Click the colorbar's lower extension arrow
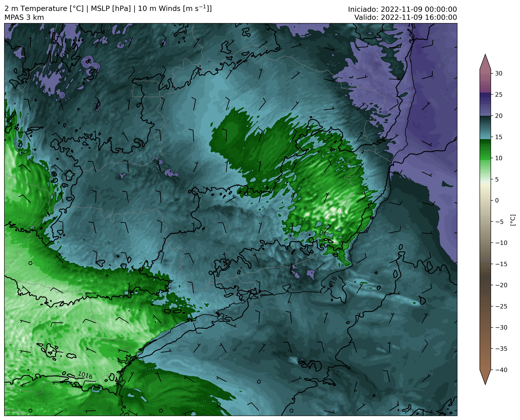520x420 pixels. click(x=485, y=377)
